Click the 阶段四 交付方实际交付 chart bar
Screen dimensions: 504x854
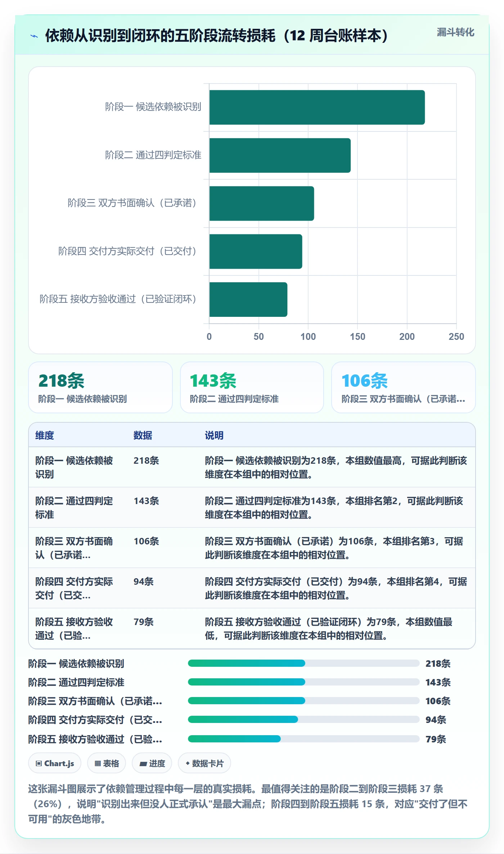point(256,251)
